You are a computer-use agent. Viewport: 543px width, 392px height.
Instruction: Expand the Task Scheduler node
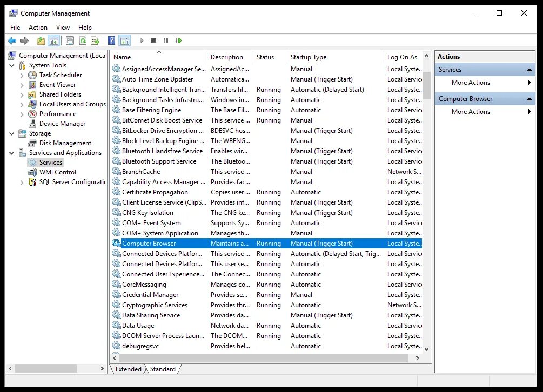22,75
